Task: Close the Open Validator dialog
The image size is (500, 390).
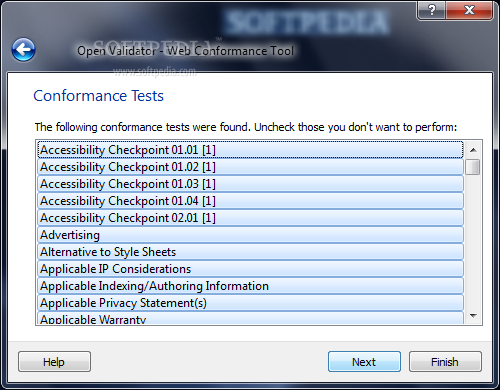Action: 469,10
